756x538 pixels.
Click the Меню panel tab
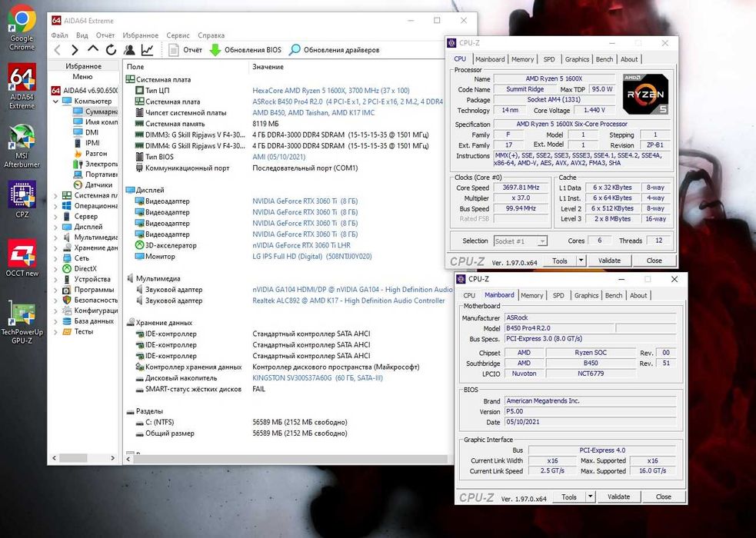(x=82, y=77)
